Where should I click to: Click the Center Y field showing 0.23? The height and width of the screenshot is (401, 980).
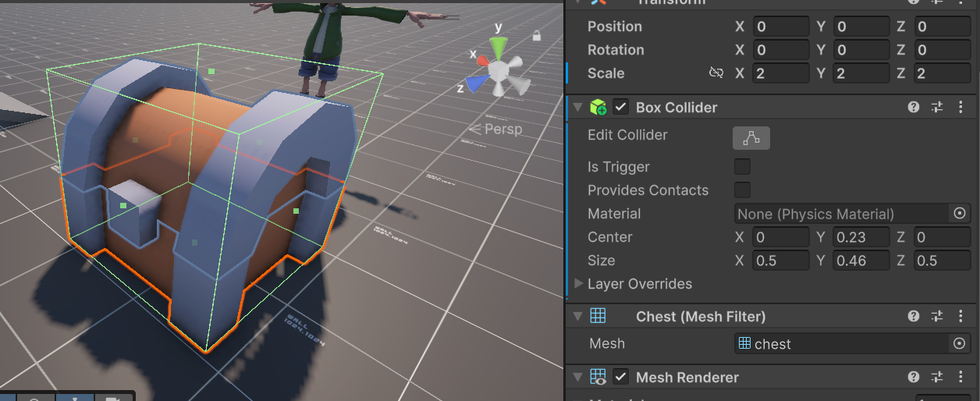pyautogui.click(x=861, y=237)
